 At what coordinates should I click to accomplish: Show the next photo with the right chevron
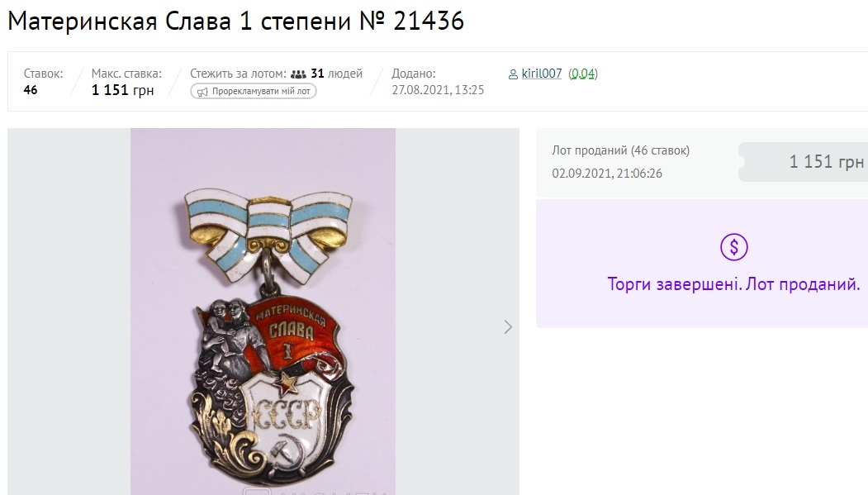pos(508,327)
